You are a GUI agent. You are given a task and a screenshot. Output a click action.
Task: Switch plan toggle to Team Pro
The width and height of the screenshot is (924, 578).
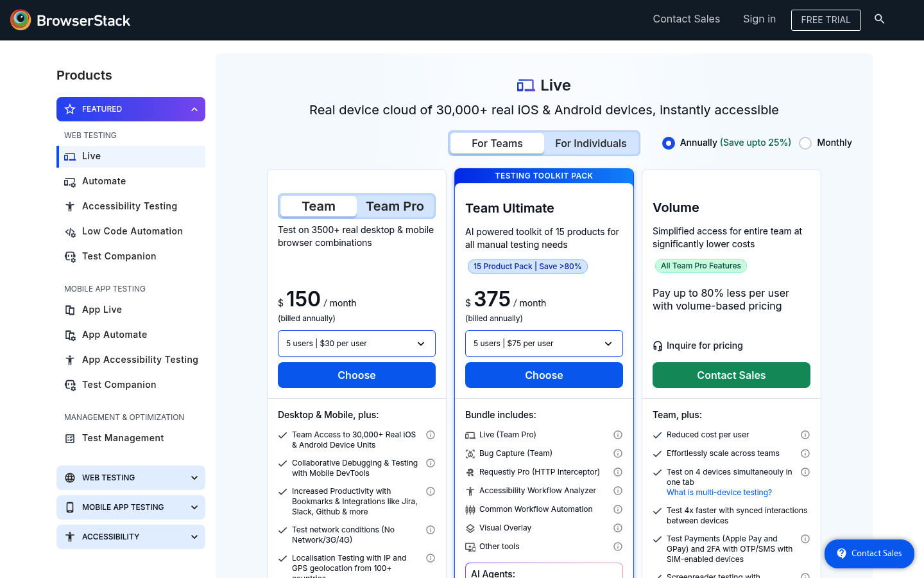(x=395, y=206)
